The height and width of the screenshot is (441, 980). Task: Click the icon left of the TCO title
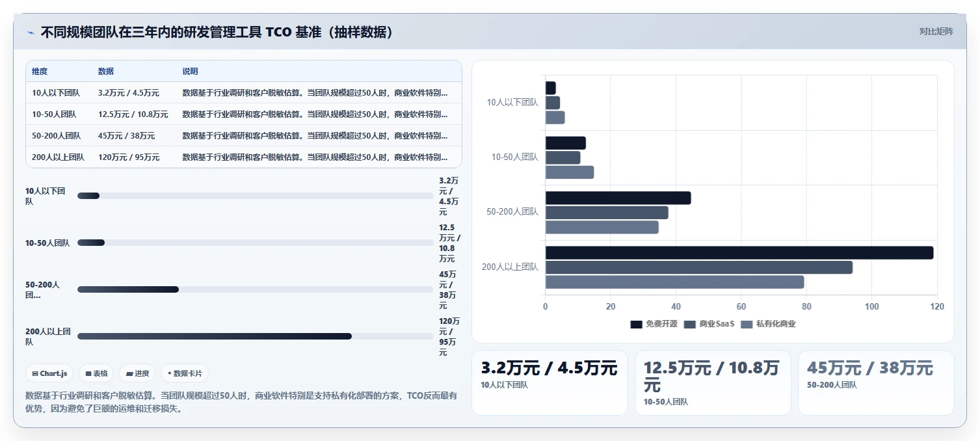click(x=31, y=33)
